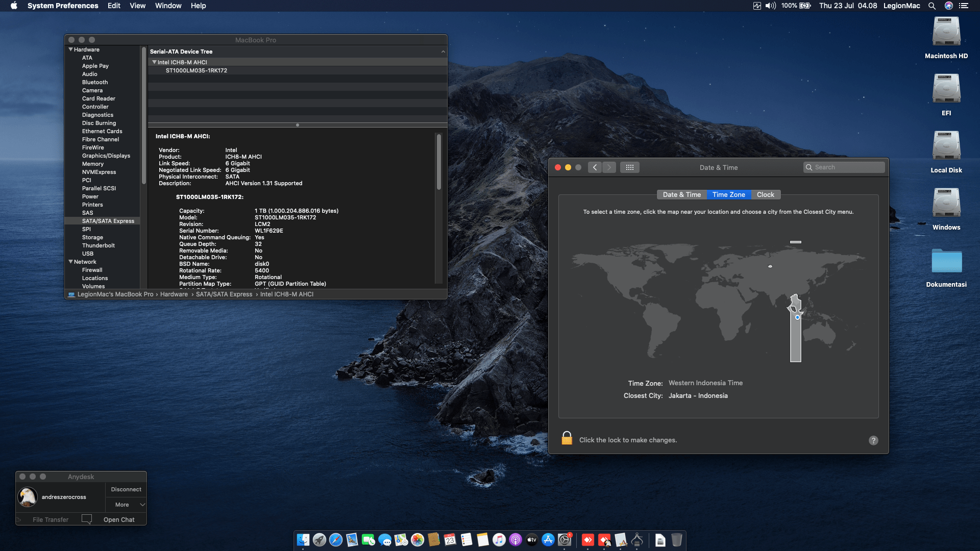
Task: Click Open Chat in Anydesk
Action: point(119,519)
